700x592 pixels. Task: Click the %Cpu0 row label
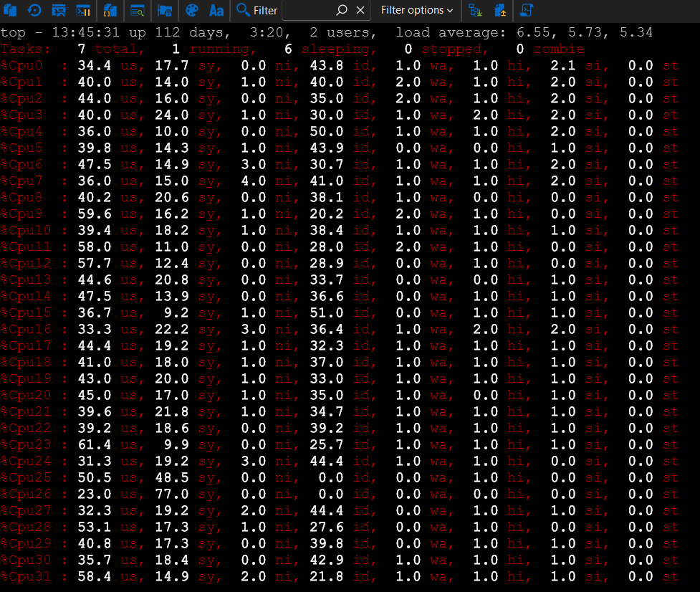pyautogui.click(x=22, y=66)
